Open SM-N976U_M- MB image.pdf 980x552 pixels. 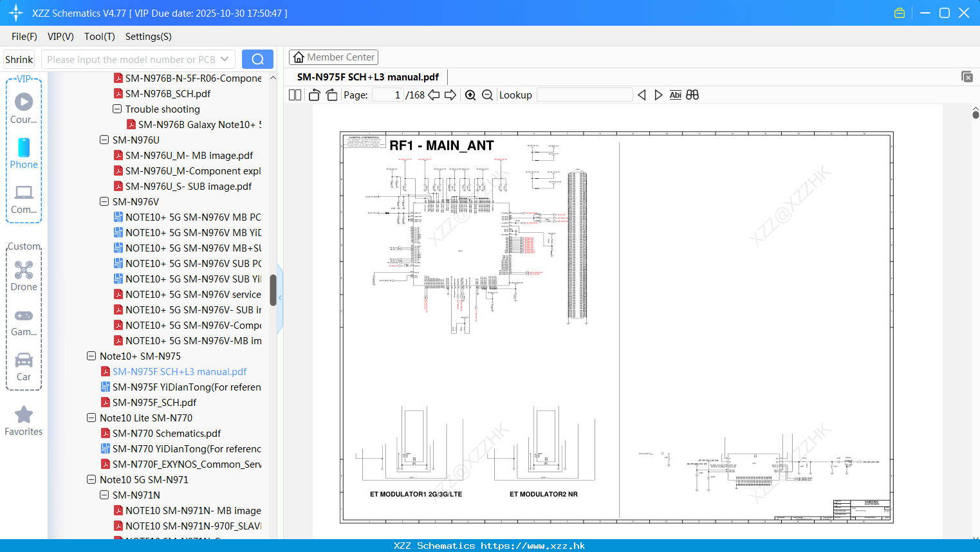[183, 156]
